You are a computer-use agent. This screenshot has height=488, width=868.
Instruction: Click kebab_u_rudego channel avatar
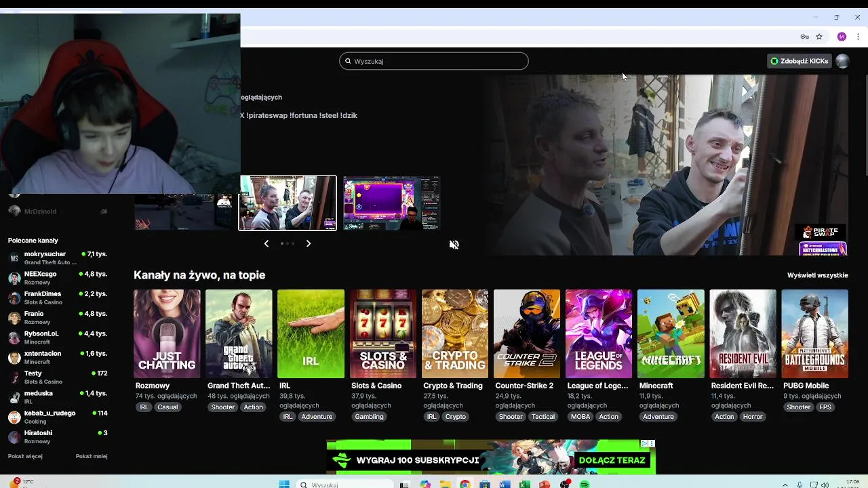point(14,417)
